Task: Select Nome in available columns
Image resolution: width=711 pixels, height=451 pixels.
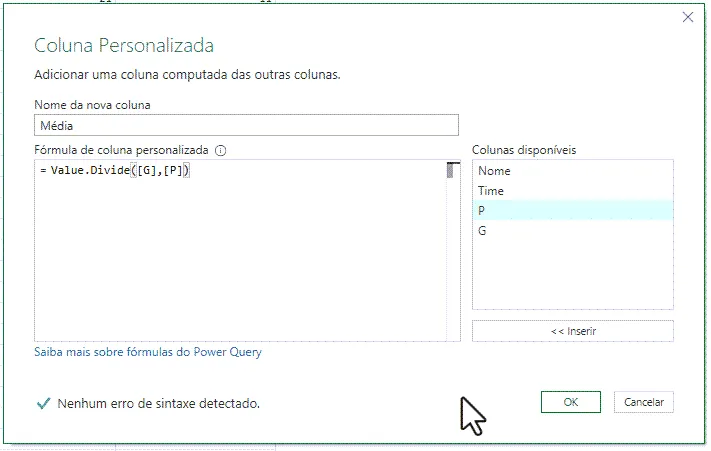Action: 572,171
